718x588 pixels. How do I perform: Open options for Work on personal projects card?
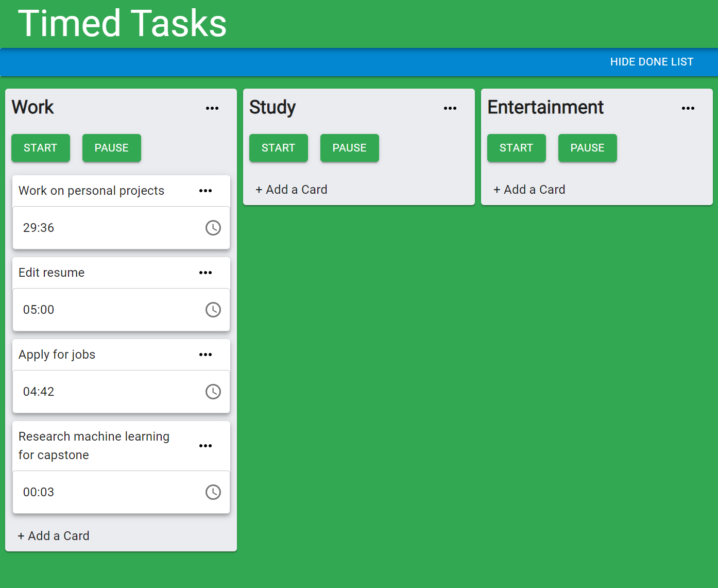206,191
